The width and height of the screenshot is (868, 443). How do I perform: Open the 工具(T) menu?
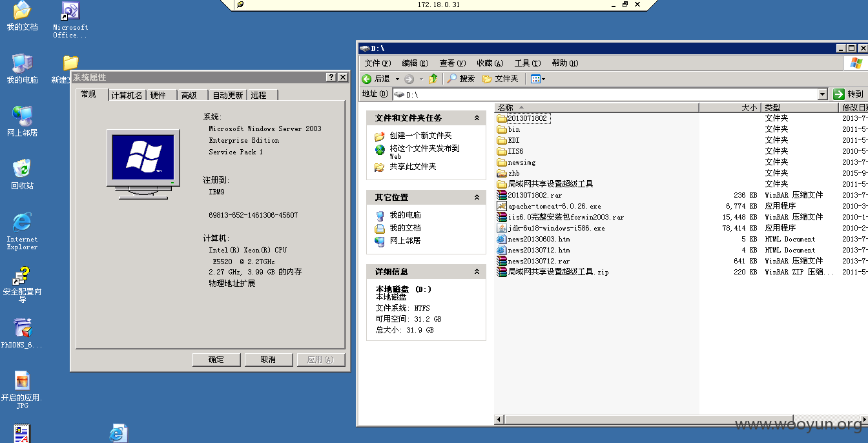tap(527, 63)
